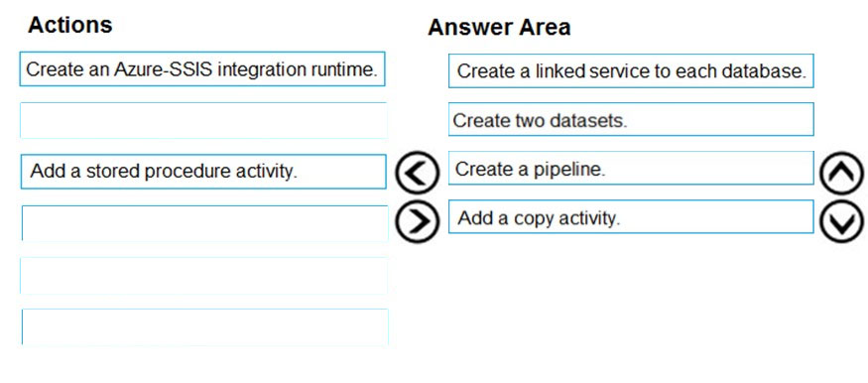Click the right arrow to add an action
Viewport: 868px width, 383px height.
click(417, 221)
